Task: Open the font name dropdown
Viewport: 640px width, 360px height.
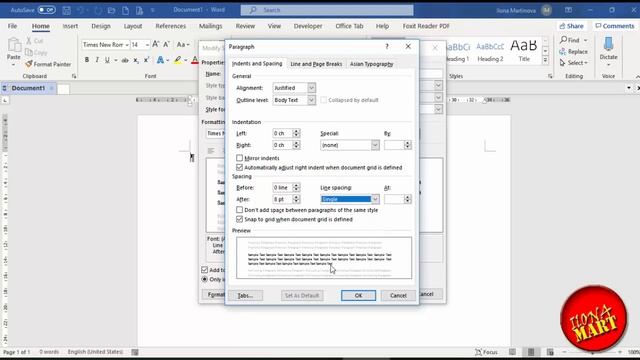Action: 127,44
